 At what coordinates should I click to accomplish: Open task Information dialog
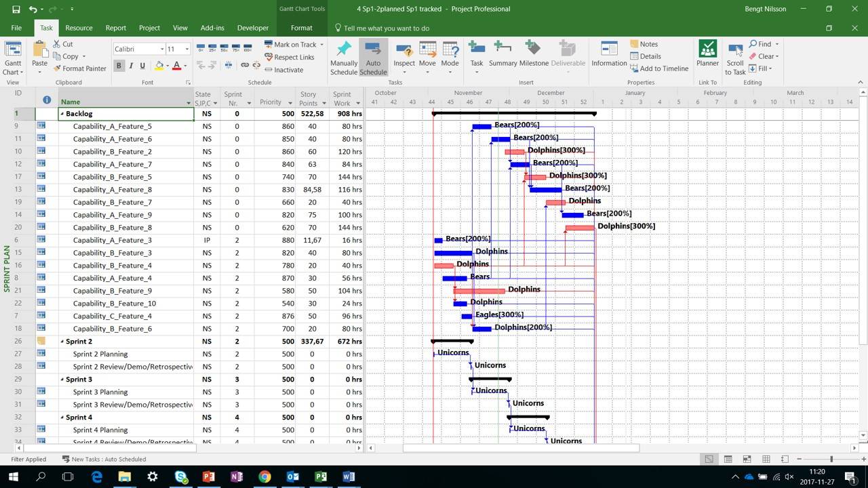[x=609, y=54]
